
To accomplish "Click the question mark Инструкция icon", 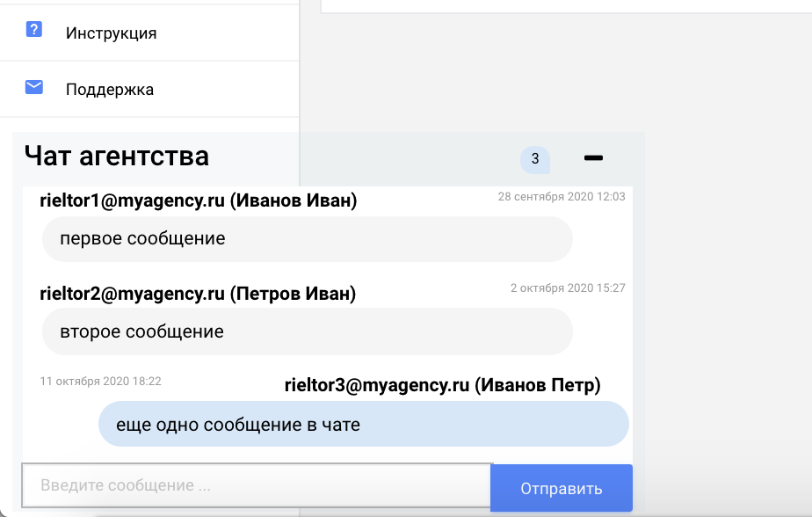I will click(34, 30).
